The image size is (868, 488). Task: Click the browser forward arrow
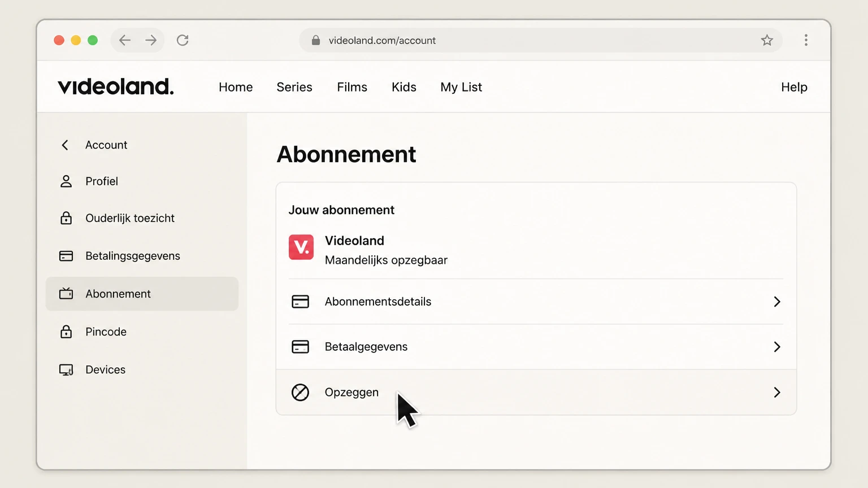point(151,40)
